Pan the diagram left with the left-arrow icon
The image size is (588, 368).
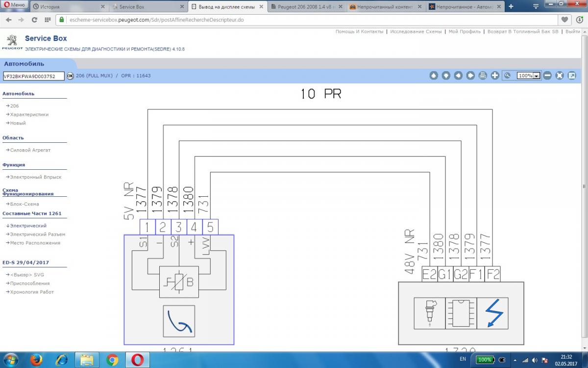tap(458, 76)
